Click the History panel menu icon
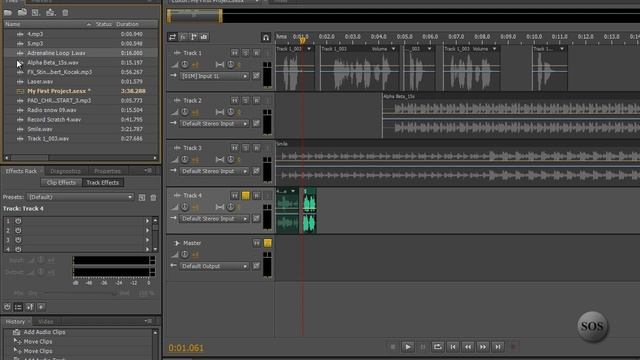The height and width of the screenshot is (360, 640). [x=148, y=322]
